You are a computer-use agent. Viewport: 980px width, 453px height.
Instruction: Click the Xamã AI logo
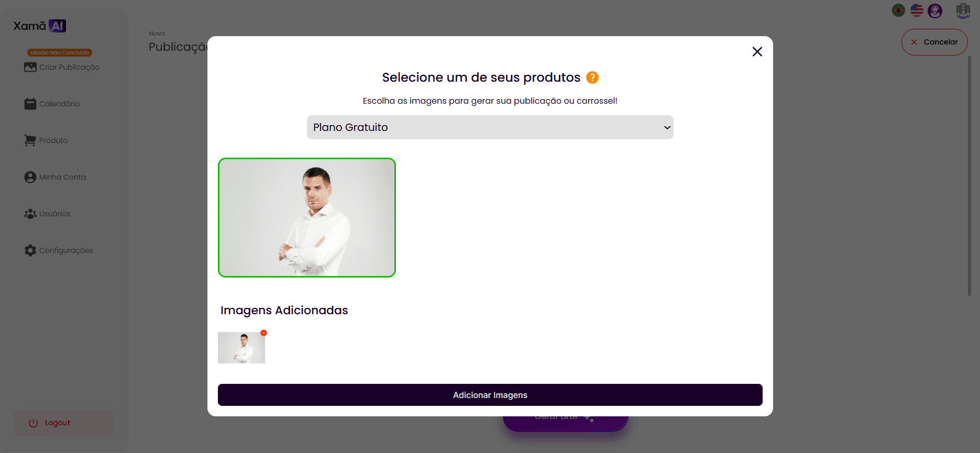click(x=40, y=26)
